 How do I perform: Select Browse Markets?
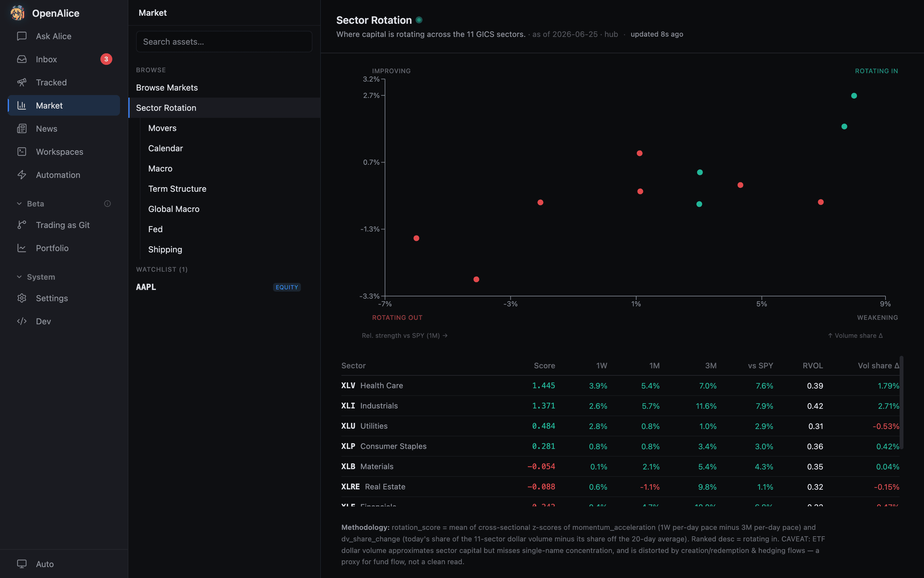click(224, 88)
